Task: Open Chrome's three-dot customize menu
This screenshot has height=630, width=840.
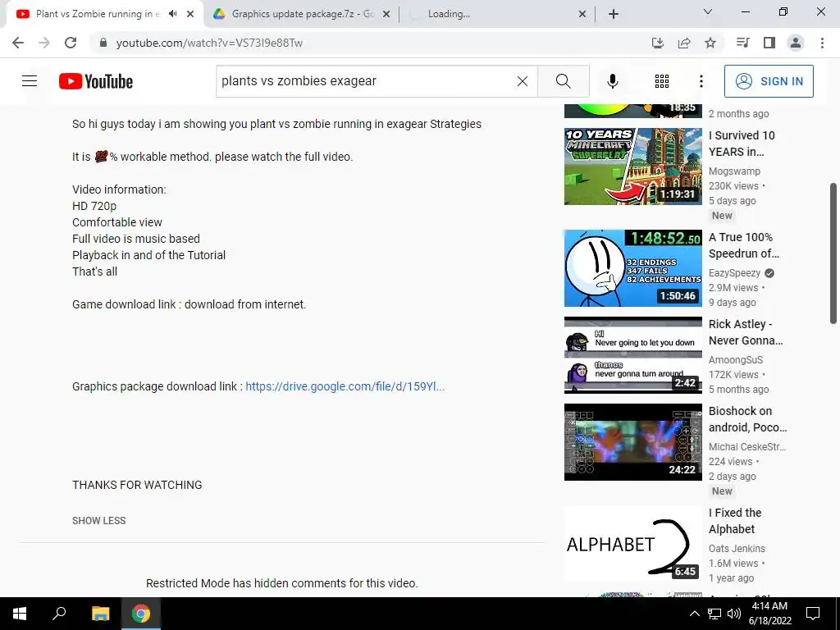Action: (x=822, y=43)
